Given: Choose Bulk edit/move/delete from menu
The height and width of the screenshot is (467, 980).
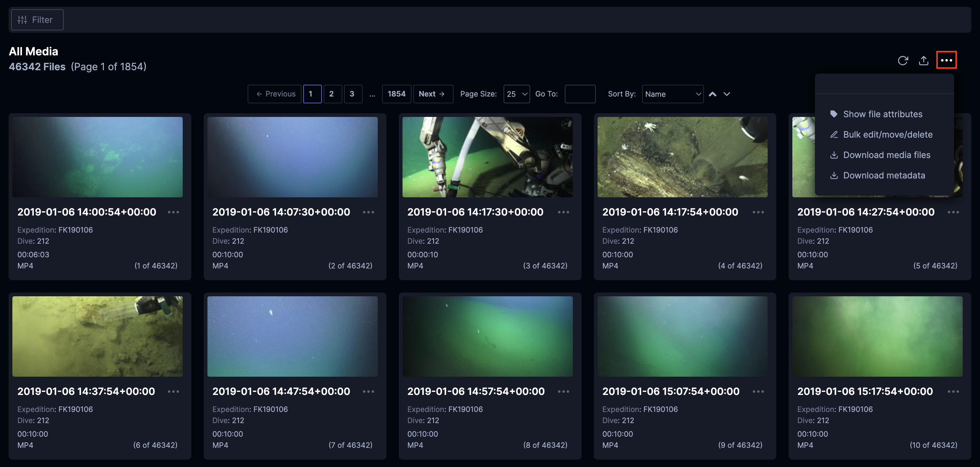Looking at the screenshot, I should (x=887, y=135).
